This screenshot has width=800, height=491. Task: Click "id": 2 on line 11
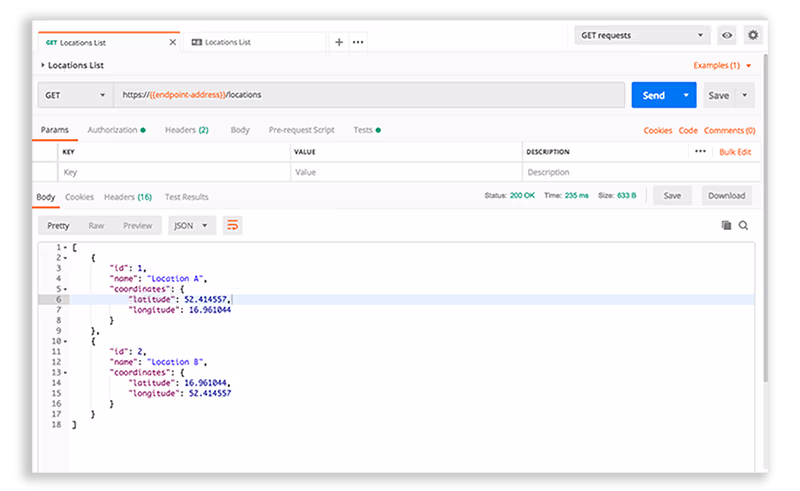(128, 352)
